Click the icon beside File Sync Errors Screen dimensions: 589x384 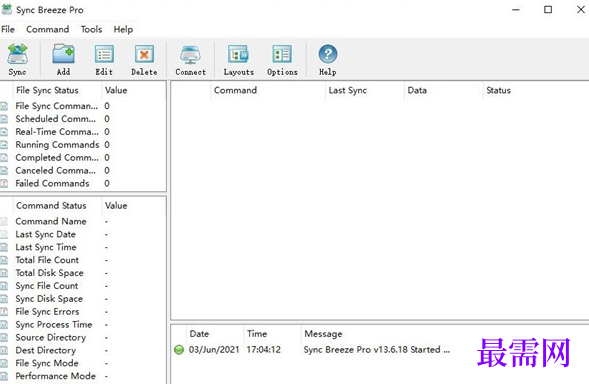tap(4, 312)
